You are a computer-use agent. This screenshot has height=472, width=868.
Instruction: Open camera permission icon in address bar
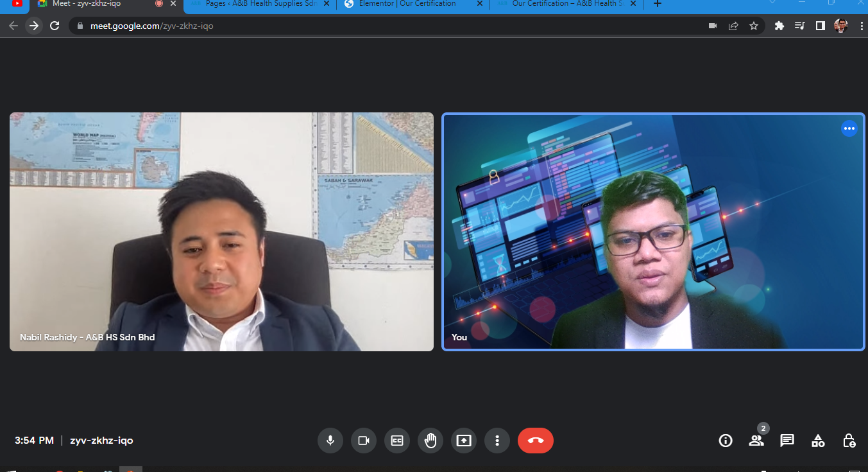[712, 26]
